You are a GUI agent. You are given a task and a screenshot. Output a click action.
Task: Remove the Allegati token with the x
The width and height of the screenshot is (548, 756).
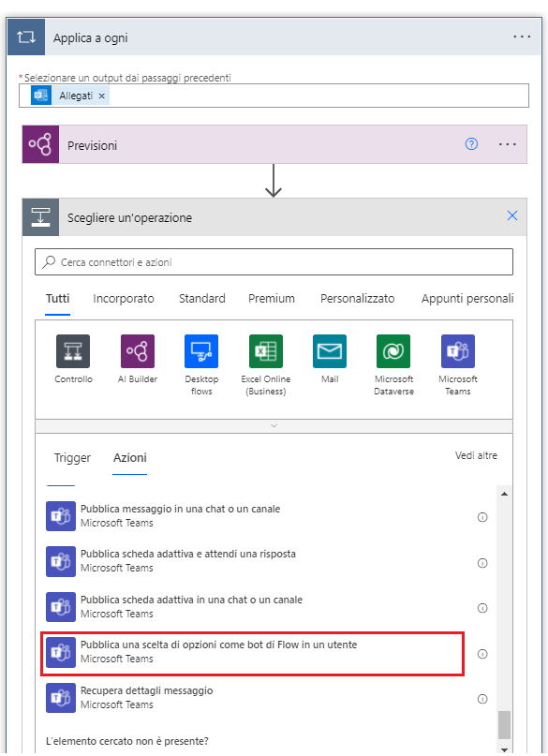point(102,96)
